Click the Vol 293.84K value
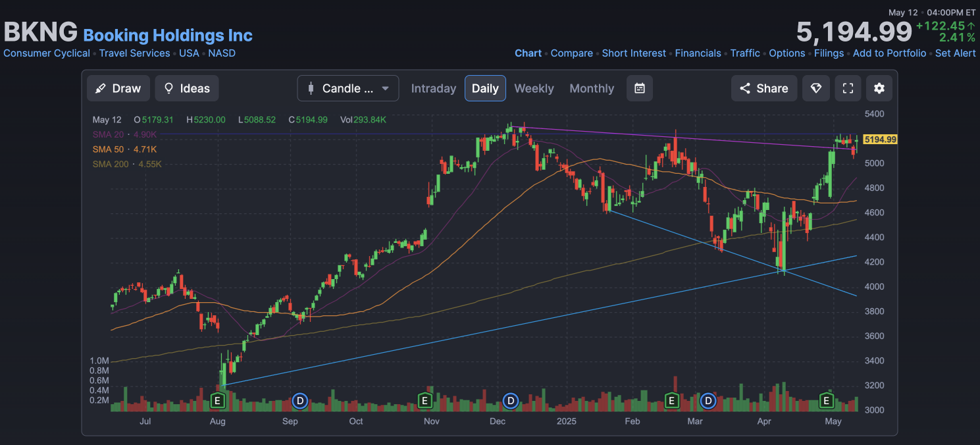Screen dimensions: 980x445 click(363, 120)
